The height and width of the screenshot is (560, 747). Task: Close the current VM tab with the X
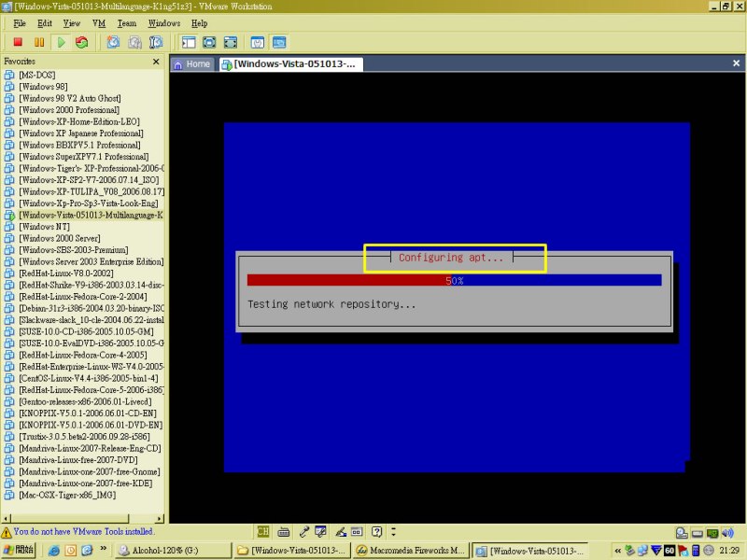click(736, 63)
